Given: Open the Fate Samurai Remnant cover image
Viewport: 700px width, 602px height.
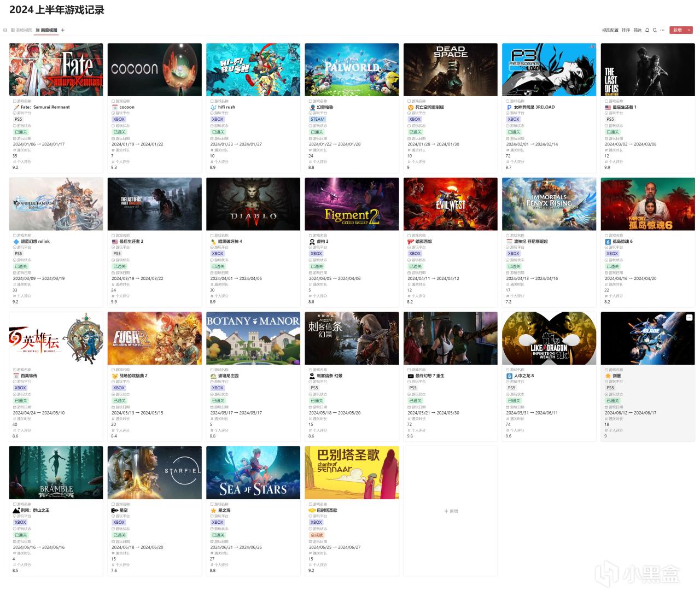Looking at the screenshot, I should coord(56,70).
